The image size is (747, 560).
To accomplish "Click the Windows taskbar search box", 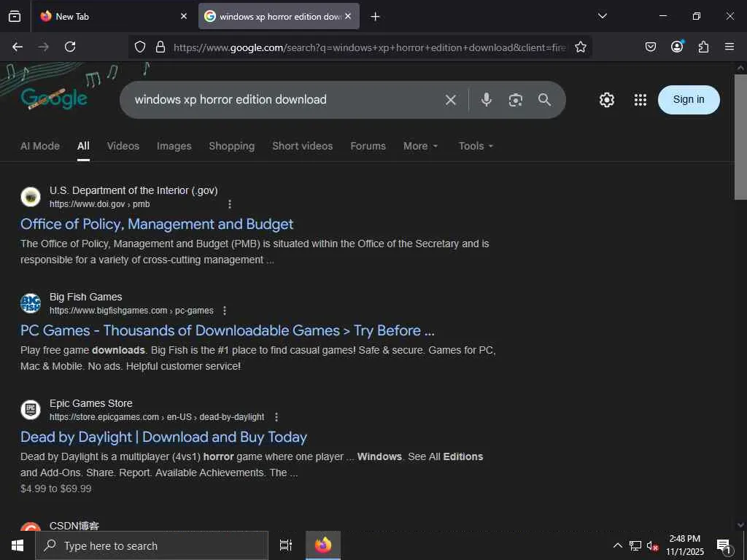I will 152,545.
